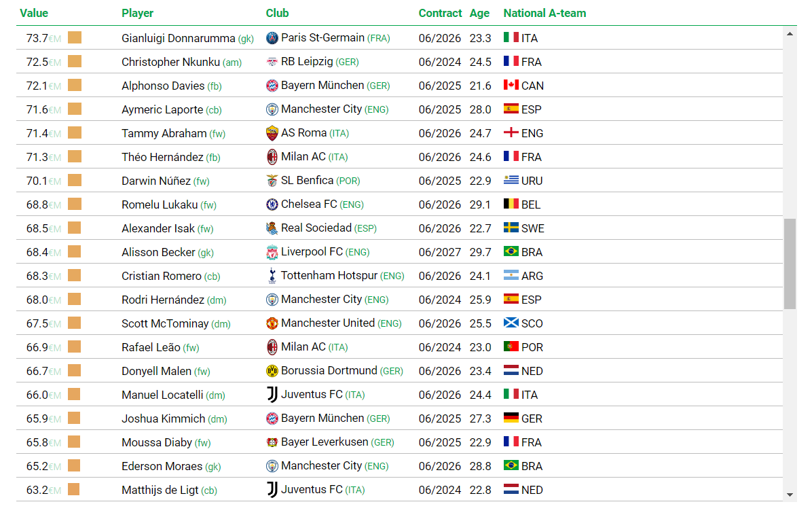
Task: Click orange value swatch for Matthijs de Ligt
Action: click(74, 490)
